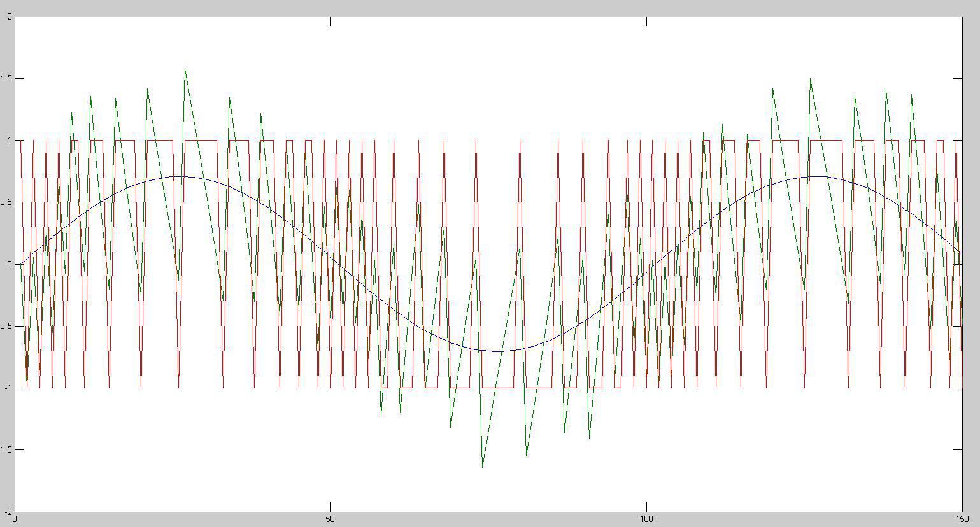Click the y-axis tick label -2
This screenshot has width=980, height=527.
(8, 511)
